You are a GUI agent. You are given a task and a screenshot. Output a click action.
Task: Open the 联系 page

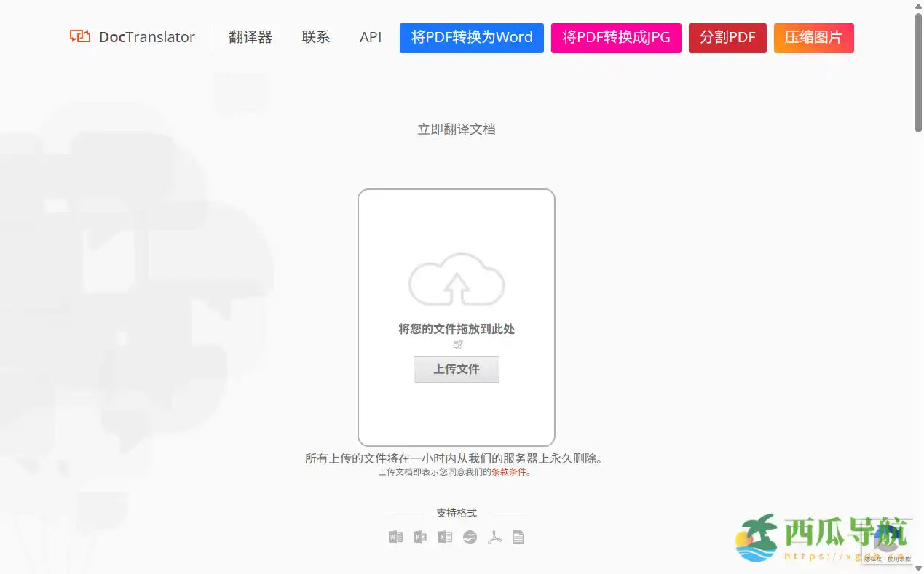pyautogui.click(x=315, y=37)
